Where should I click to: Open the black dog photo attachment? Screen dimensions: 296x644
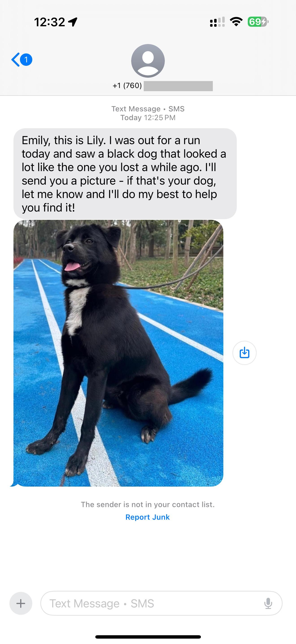click(x=118, y=353)
